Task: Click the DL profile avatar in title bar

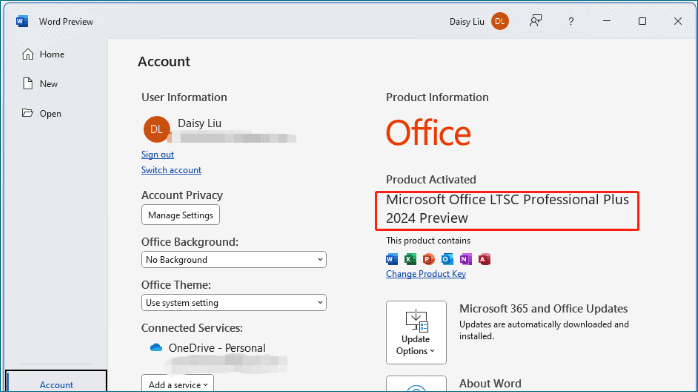Action: tap(500, 21)
